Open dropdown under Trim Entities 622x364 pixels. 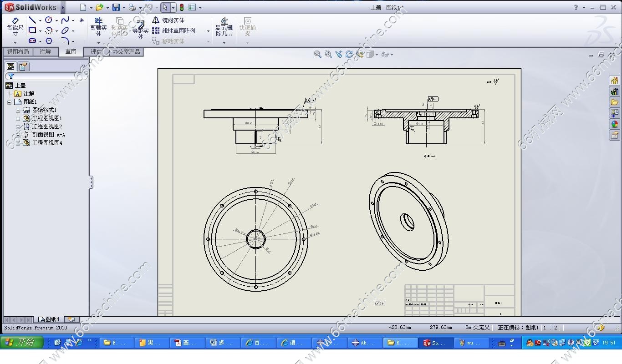pyautogui.click(x=98, y=43)
